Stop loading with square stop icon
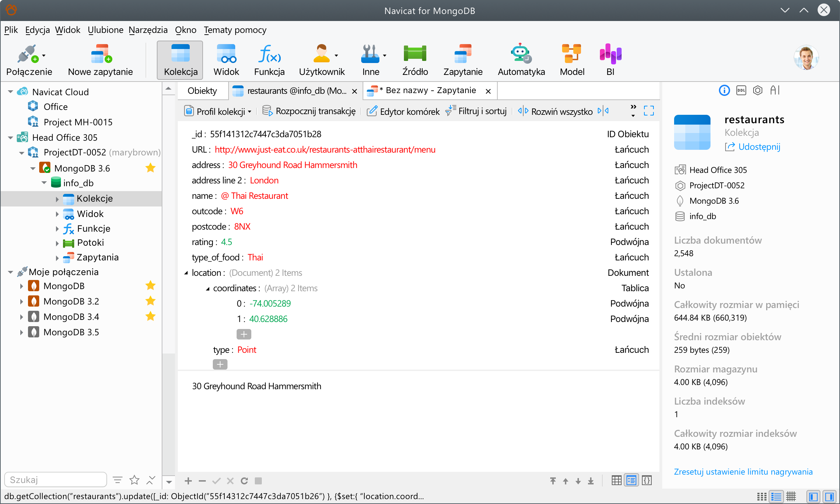Image resolution: width=840 pixels, height=504 pixels. (258, 481)
